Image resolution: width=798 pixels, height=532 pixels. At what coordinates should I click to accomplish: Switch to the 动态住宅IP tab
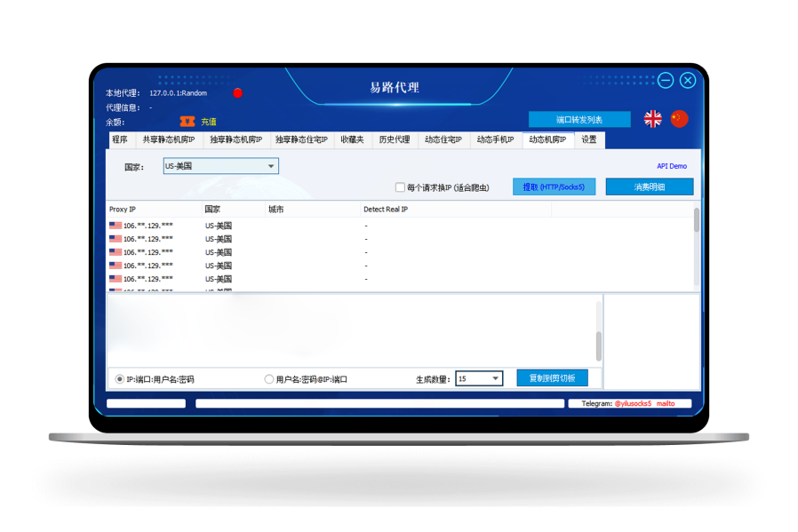443,139
